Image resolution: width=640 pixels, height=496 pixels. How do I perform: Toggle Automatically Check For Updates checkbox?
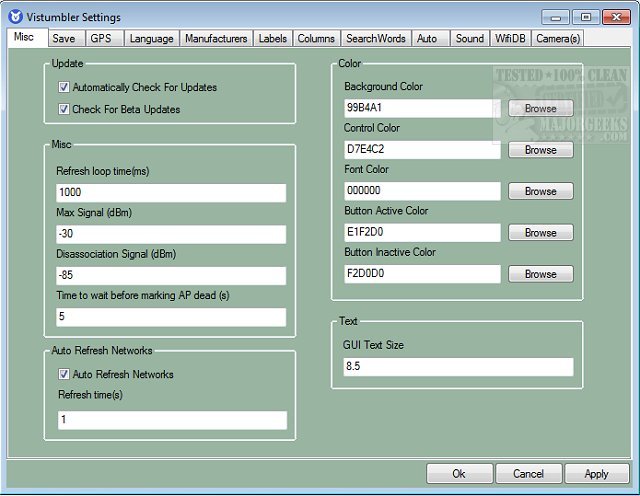click(64, 87)
